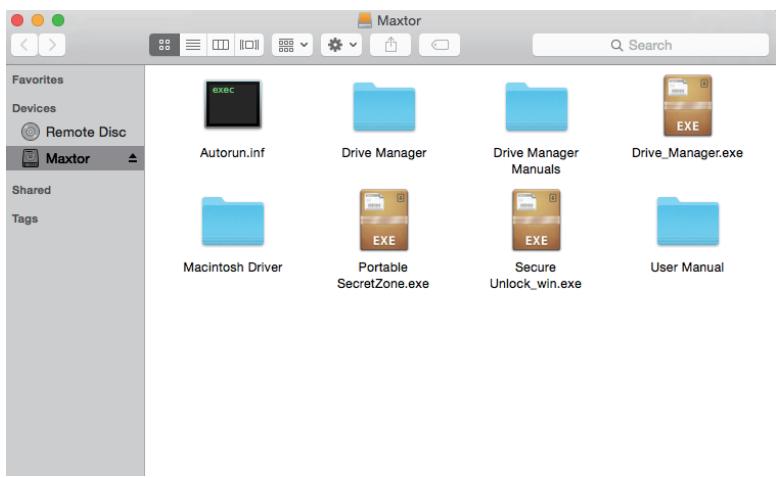This screenshot has width=782, height=478.
Task: Click the Drive Manager Manuals label
Action: click(536, 161)
